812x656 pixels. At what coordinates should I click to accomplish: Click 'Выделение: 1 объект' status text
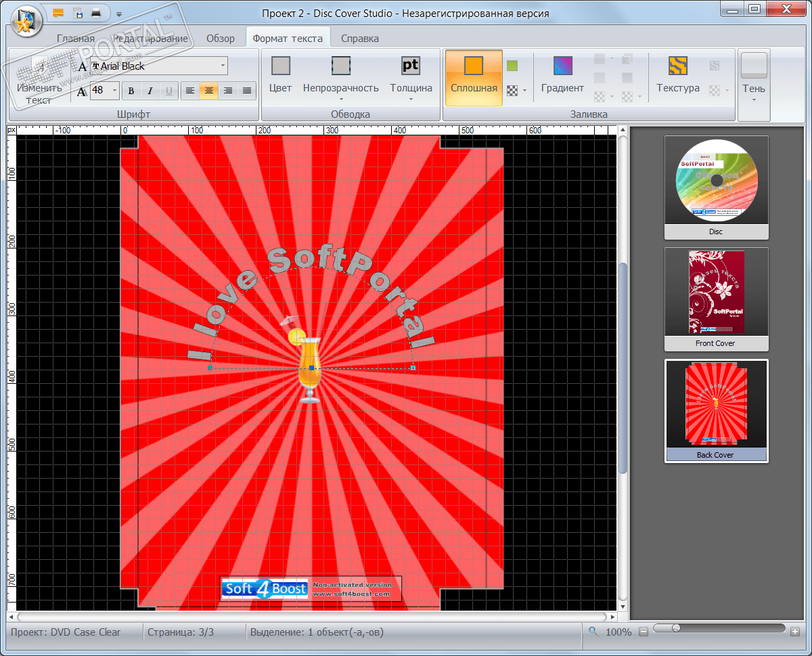(x=317, y=632)
